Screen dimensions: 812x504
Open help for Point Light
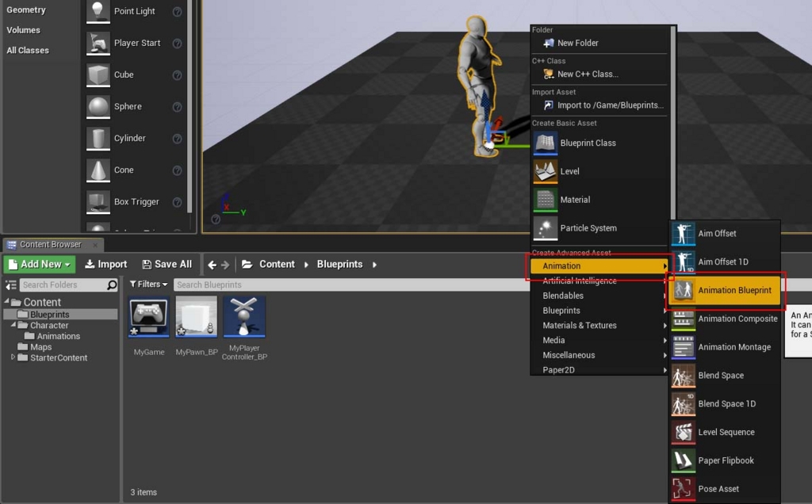point(177,11)
